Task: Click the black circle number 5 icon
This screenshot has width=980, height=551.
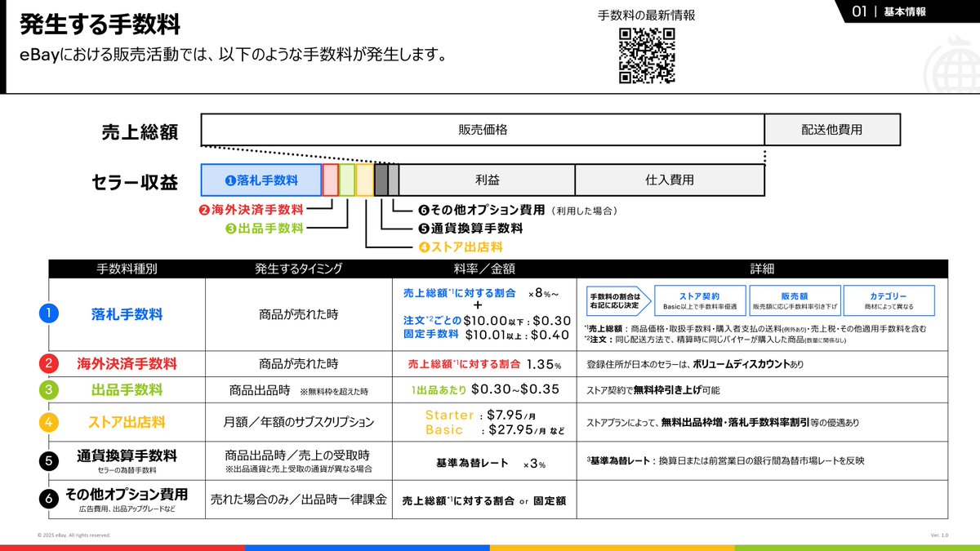Action: click(48, 460)
